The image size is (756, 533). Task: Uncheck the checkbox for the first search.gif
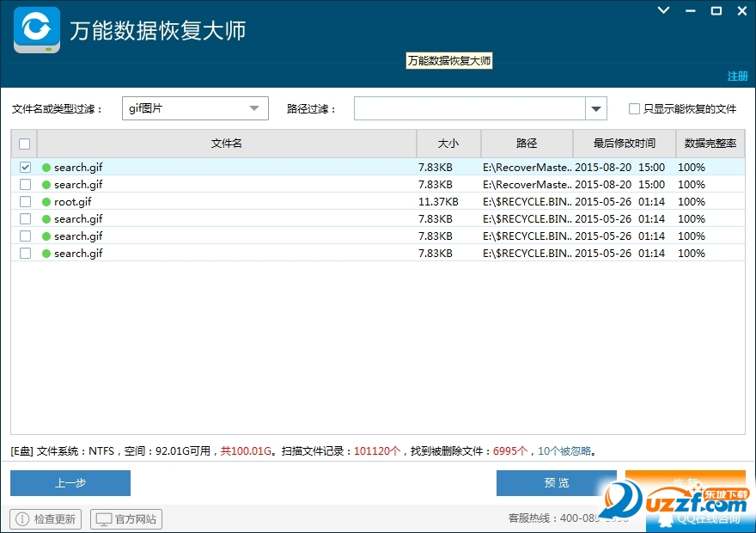(25, 167)
